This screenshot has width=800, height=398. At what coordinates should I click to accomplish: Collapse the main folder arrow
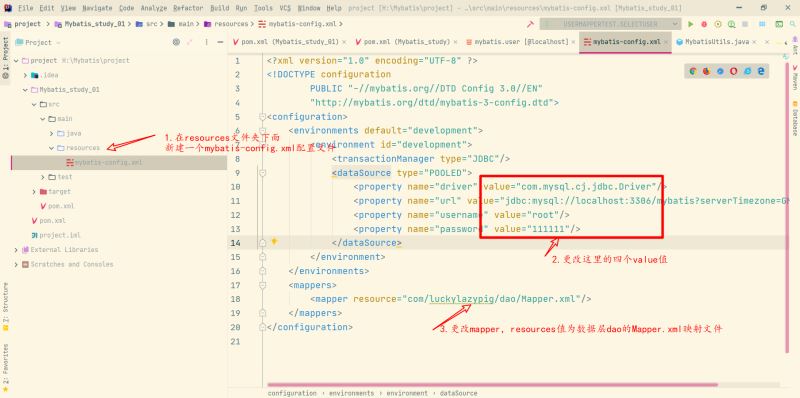coord(43,119)
